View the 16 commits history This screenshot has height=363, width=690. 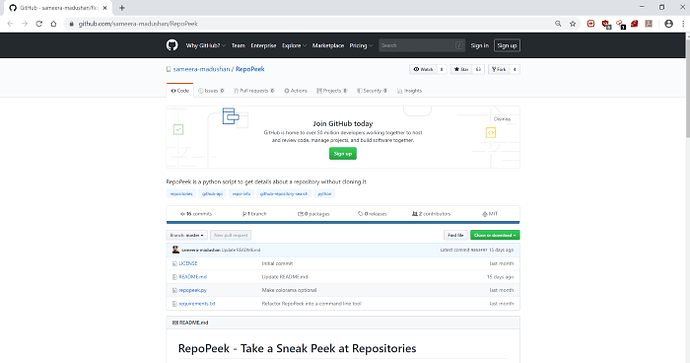196,214
